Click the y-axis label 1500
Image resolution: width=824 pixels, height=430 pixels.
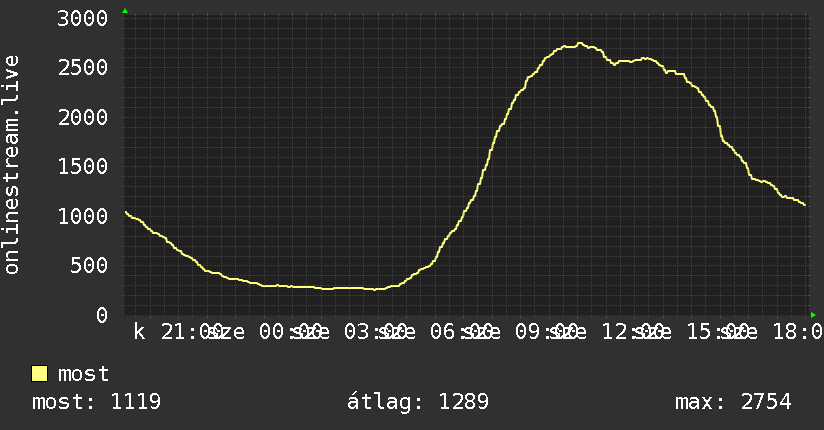click(83, 167)
